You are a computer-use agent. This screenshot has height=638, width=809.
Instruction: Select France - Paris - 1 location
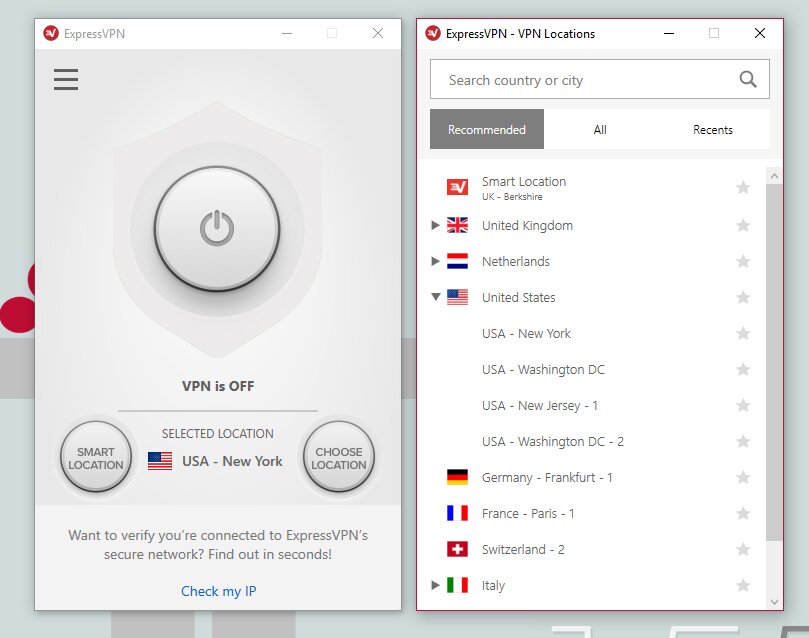(591, 513)
